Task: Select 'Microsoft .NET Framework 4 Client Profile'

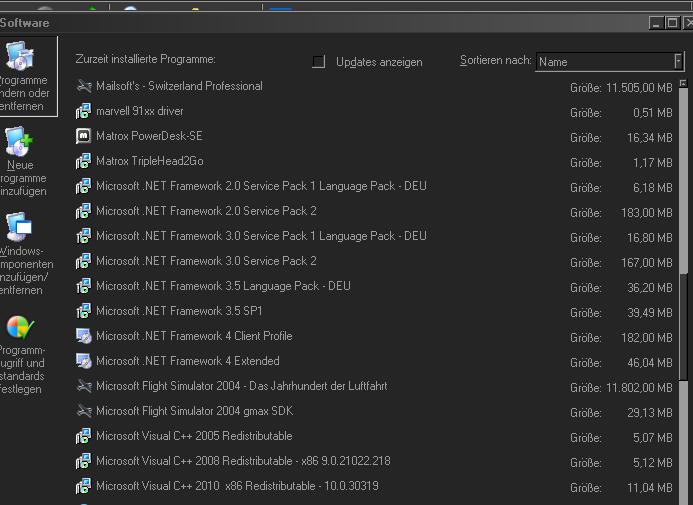Action: click(194, 336)
